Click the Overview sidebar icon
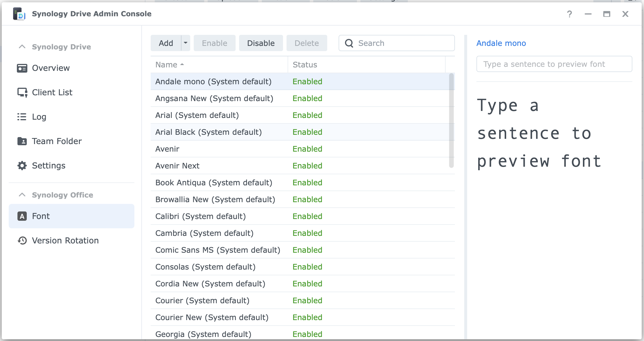This screenshot has width=644, height=341. tap(22, 68)
